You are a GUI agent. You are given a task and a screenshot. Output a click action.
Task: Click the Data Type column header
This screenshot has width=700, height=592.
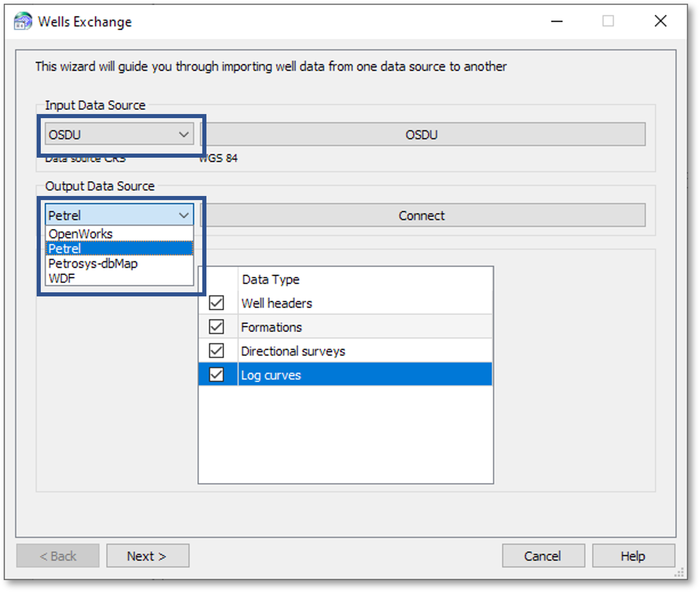pyautogui.click(x=271, y=280)
